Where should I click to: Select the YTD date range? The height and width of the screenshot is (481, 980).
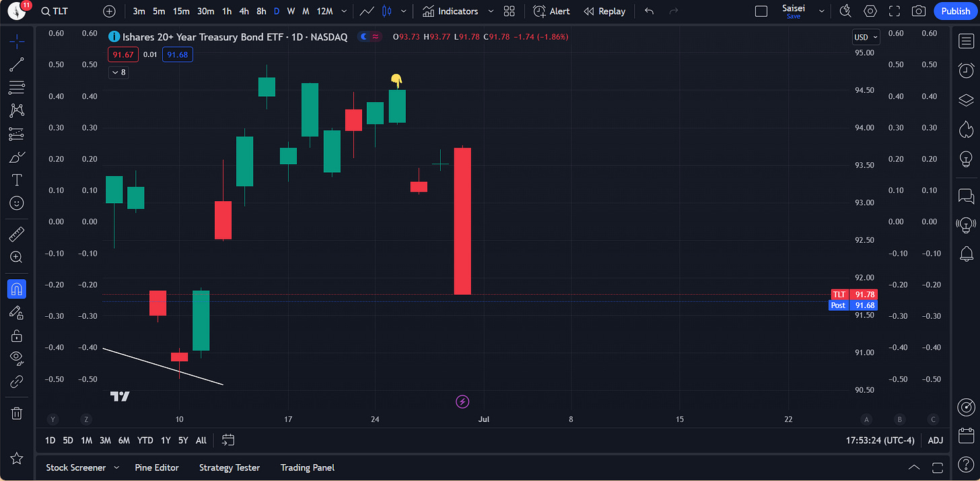click(x=145, y=441)
